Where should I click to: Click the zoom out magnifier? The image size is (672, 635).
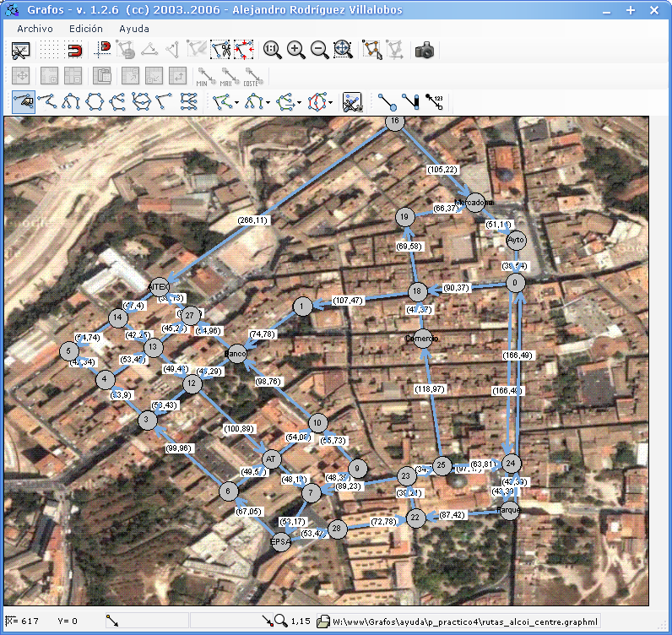[319, 51]
